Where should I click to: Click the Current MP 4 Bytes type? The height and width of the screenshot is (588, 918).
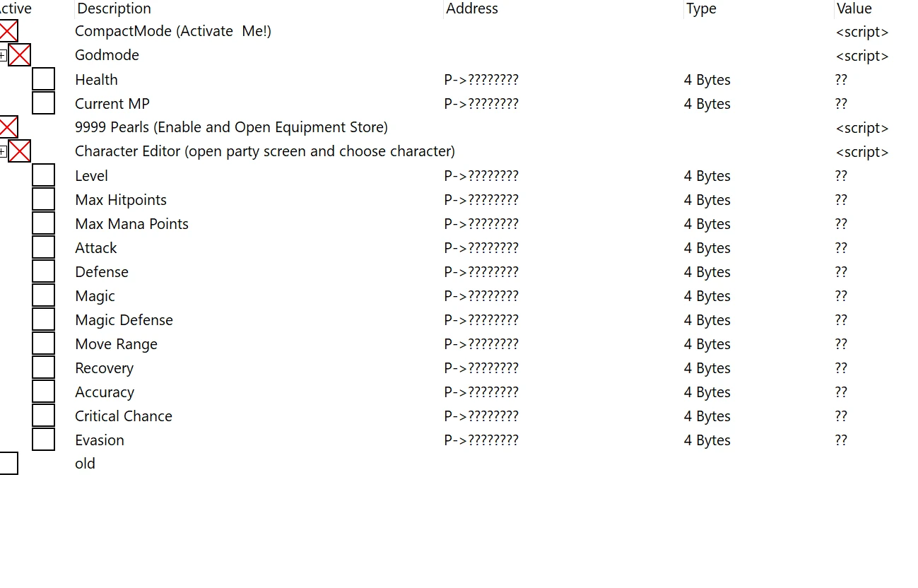[x=707, y=103]
